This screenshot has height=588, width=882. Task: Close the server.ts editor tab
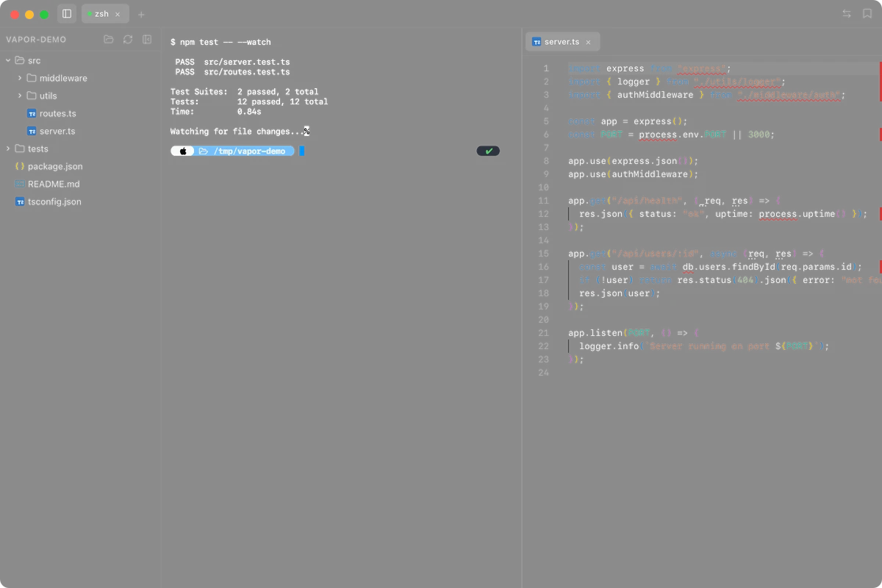(588, 43)
